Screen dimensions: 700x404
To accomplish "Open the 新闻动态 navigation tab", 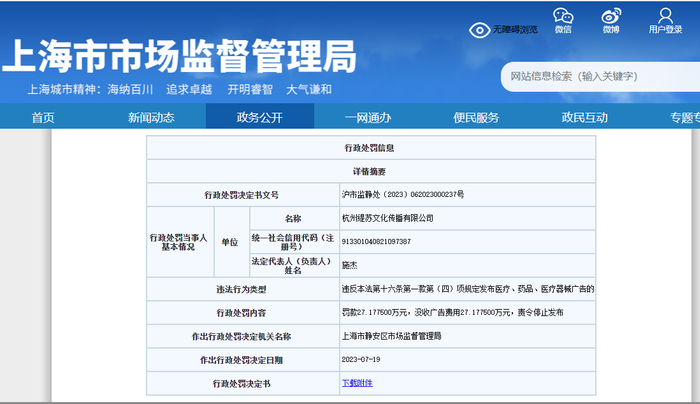I will click(151, 118).
